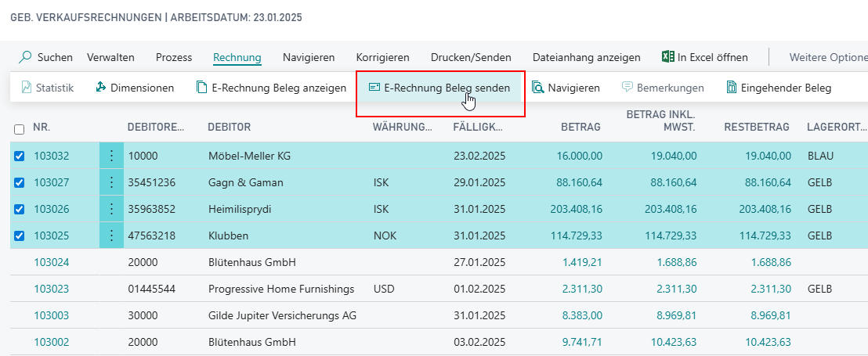Viewport: 868px width, 356px height.
Task: Open Statistik via its chart icon
Action: click(27, 88)
